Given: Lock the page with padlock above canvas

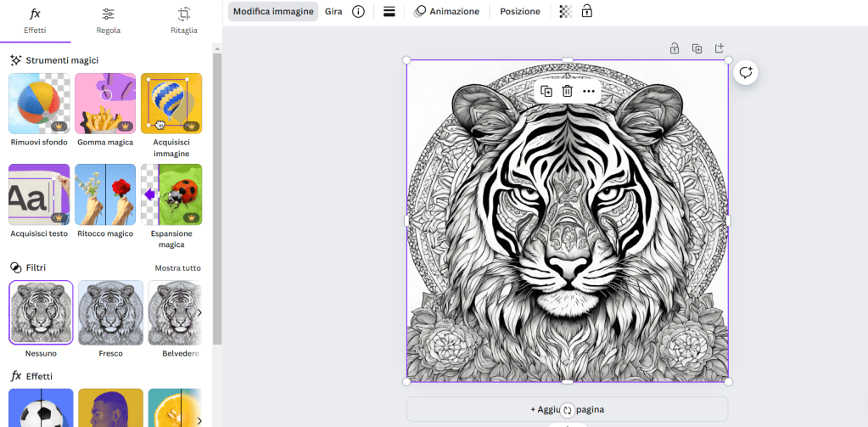Looking at the screenshot, I should tap(675, 48).
